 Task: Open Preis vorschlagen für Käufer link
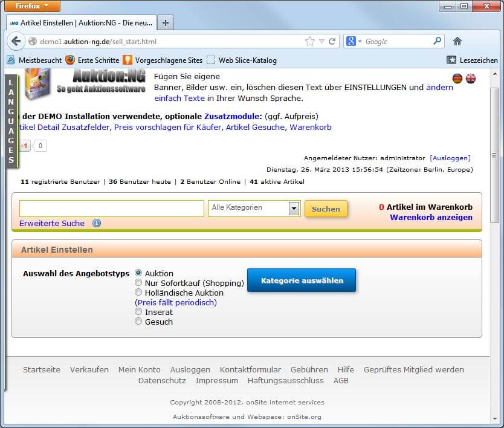coord(167,128)
